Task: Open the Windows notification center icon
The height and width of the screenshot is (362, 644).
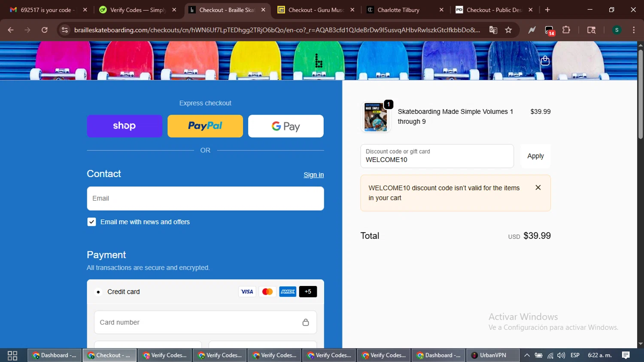Action: coord(626,355)
